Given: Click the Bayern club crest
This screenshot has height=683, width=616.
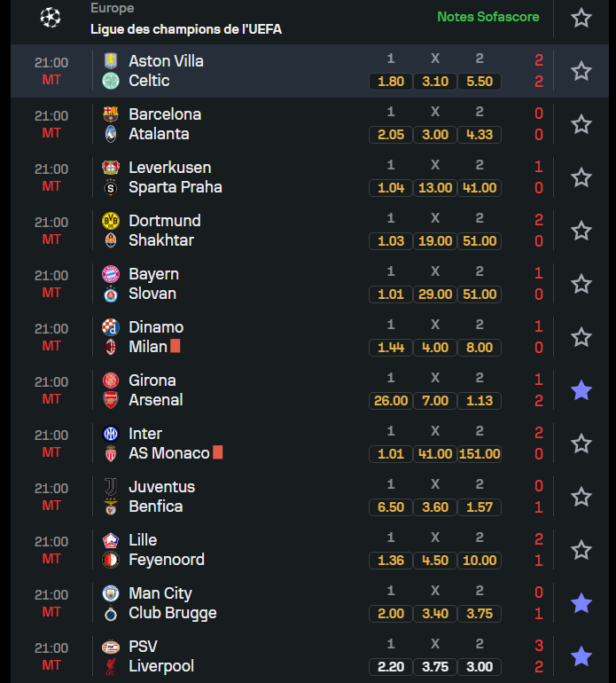Looking at the screenshot, I should [111, 274].
